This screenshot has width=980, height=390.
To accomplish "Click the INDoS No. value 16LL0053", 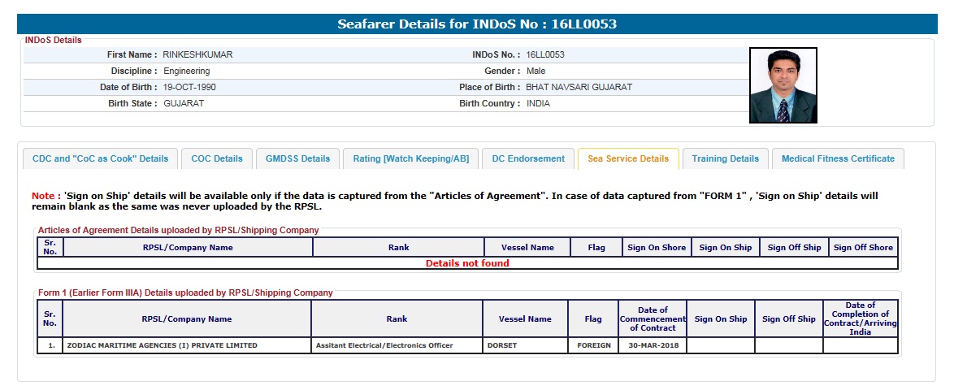I will 544,54.
